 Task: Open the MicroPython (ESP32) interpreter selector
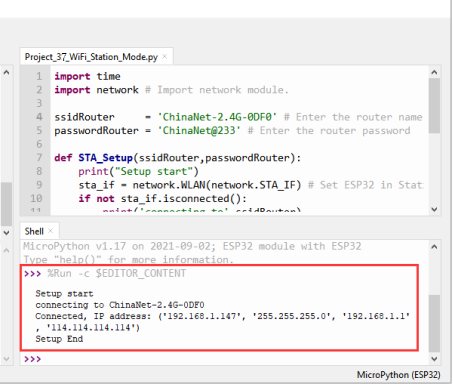tap(398, 375)
